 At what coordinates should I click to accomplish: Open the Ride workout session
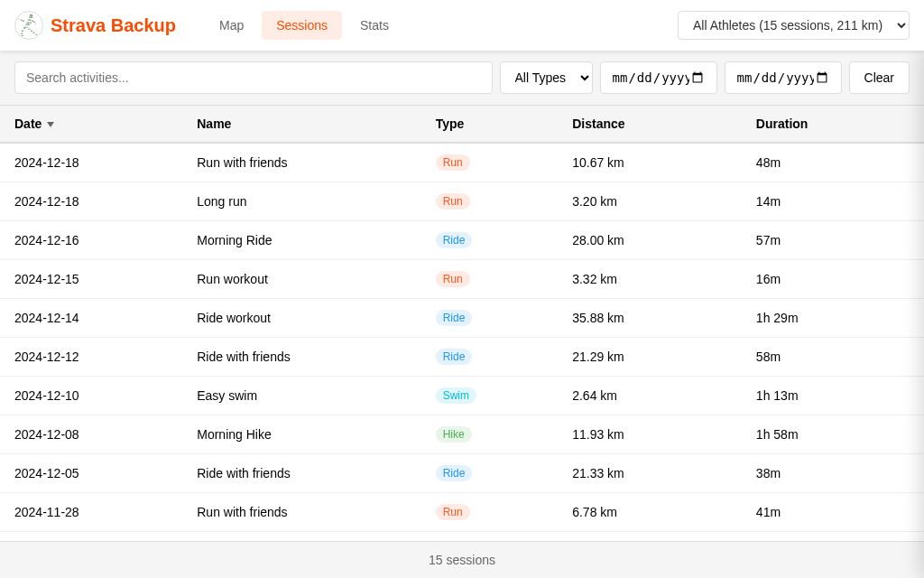point(234,319)
